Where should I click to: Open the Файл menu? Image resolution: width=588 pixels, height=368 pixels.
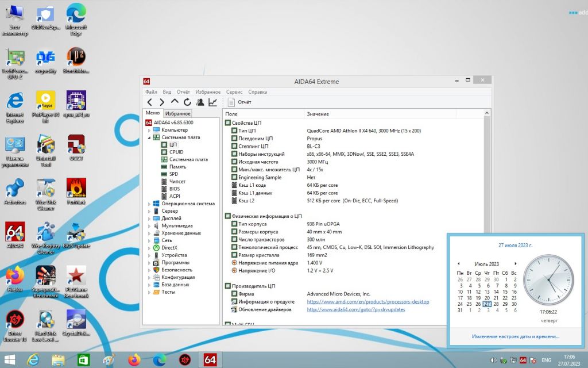point(151,91)
